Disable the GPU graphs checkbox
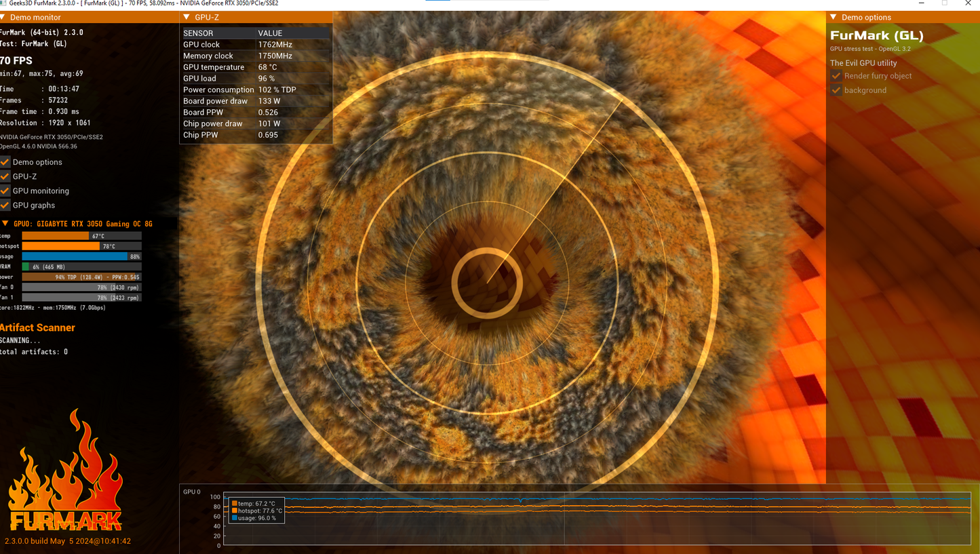 5,205
